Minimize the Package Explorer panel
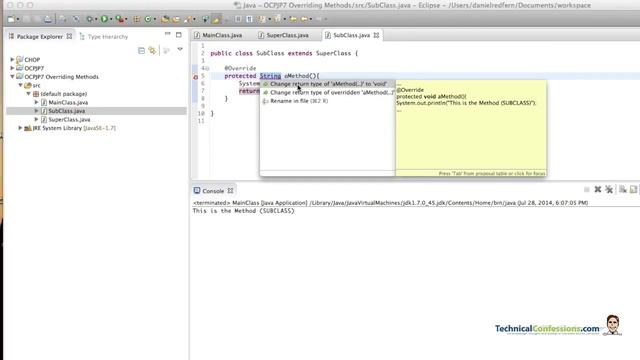 167,34
